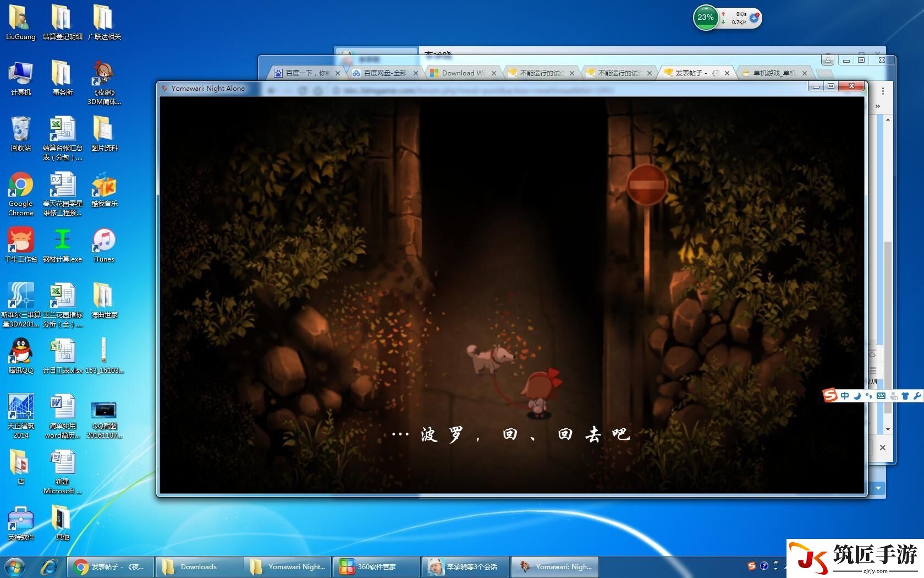Launch Google Chrome from the desktop
This screenshot has width=924, height=578.
[x=20, y=194]
